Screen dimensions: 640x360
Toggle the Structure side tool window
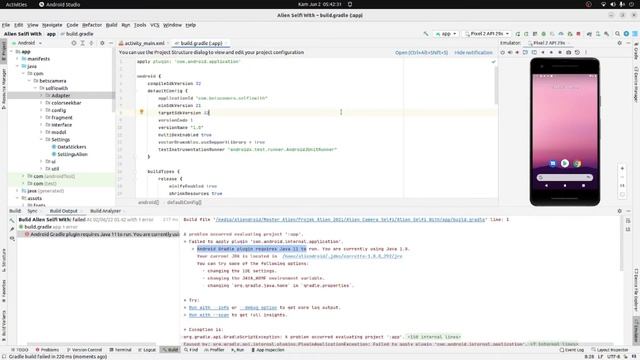coord(4,260)
